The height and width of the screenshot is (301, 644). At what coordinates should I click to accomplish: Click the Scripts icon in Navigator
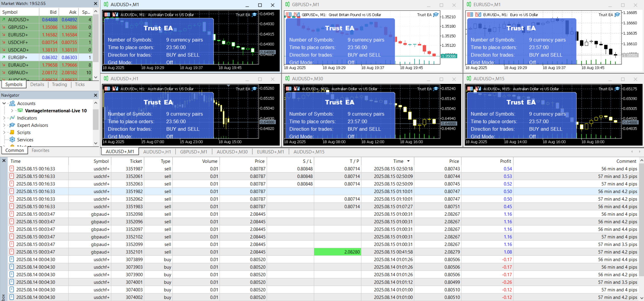coord(12,132)
